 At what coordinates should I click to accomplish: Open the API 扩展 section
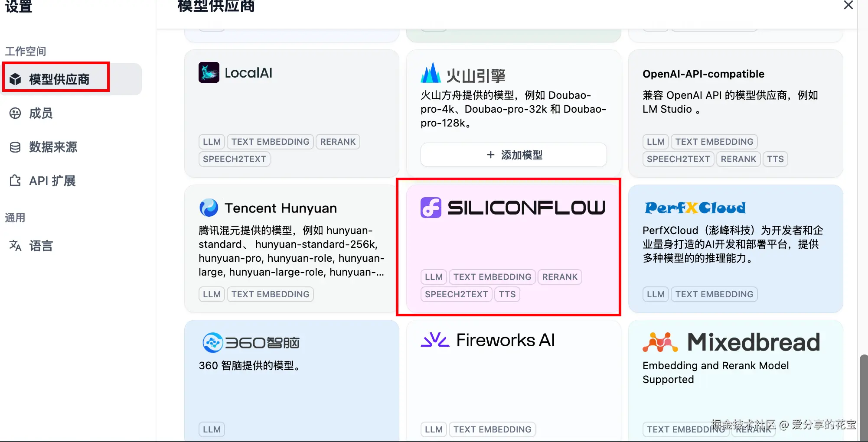point(52,181)
